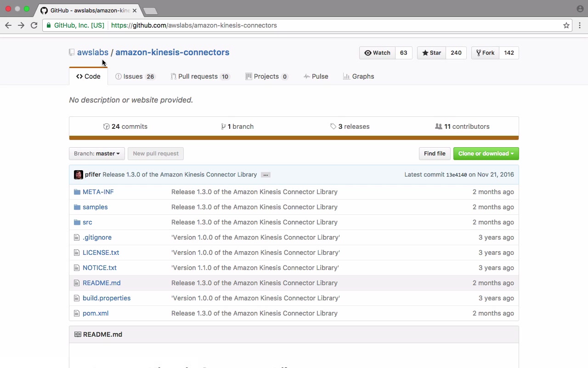The width and height of the screenshot is (588, 368).
Task: Click the META-INF folder icon
Action: click(77, 192)
